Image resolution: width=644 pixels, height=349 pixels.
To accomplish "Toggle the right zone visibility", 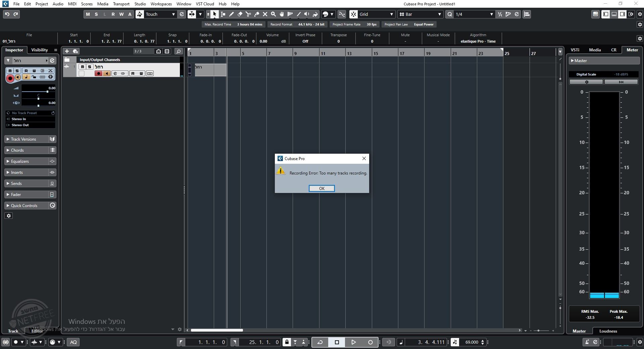I will point(623,14).
